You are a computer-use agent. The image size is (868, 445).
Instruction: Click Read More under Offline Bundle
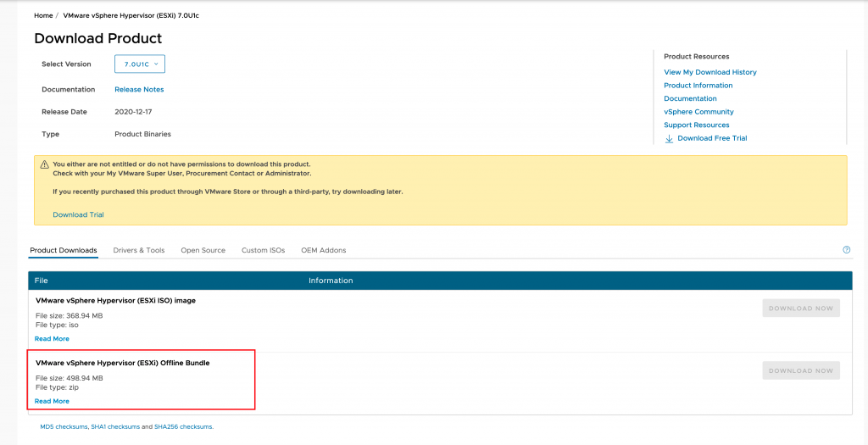[52, 401]
